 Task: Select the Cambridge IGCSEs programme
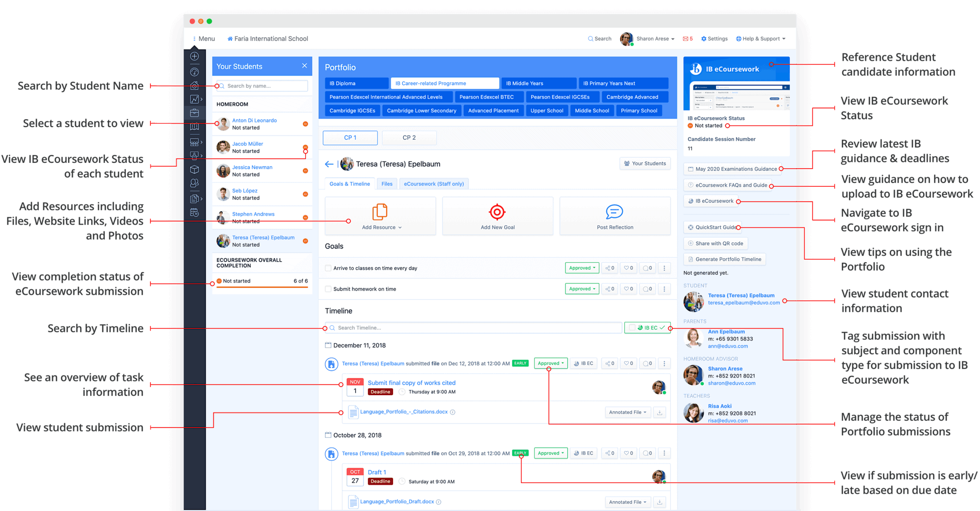pos(352,111)
